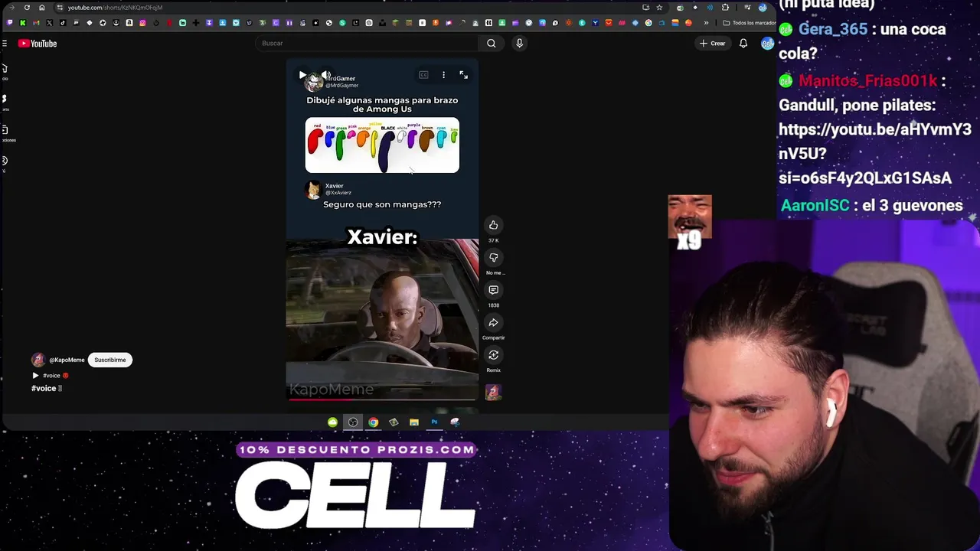Like the Short with thumbs up
Viewport: 980px width, 551px height.
point(493,225)
